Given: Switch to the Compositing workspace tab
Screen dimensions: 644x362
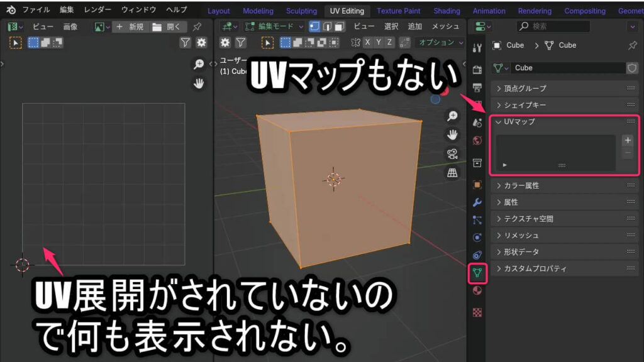Looking at the screenshot, I should 584,11.
